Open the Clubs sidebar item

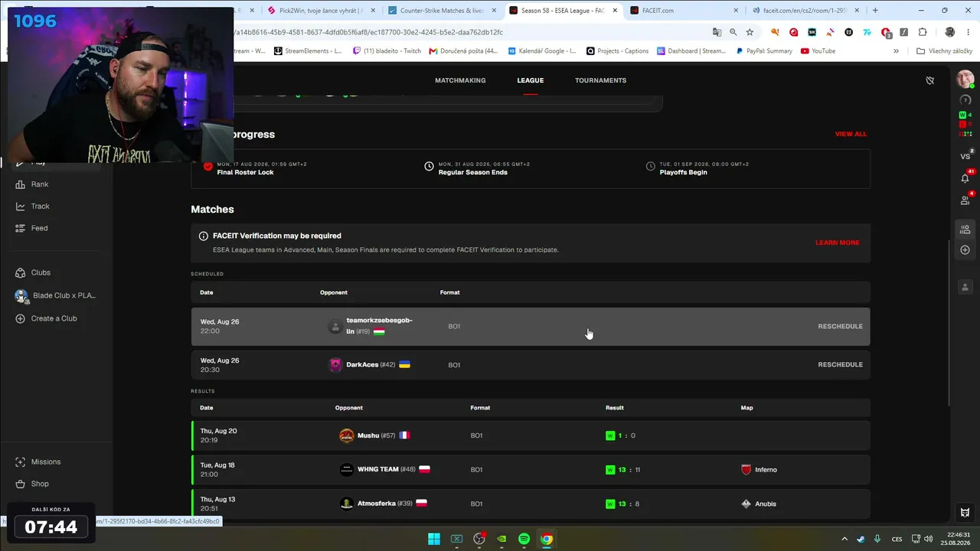pyautogui.click(x=33, y=272)
